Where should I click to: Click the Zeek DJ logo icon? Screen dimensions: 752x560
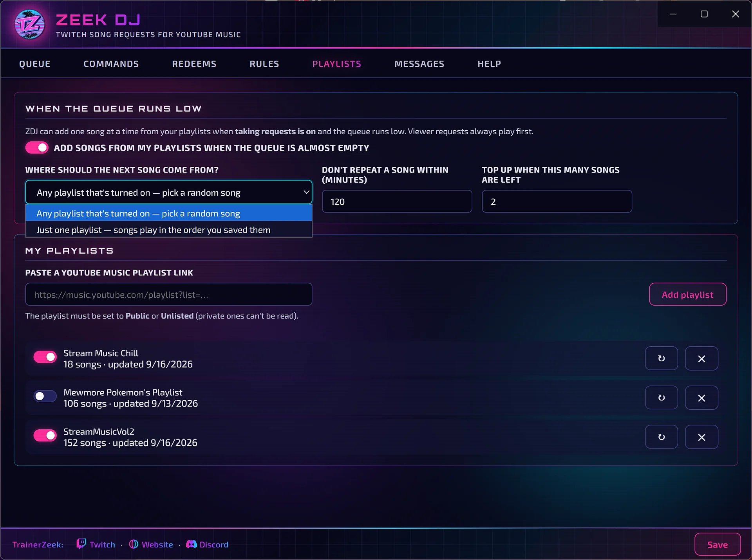[x=30, y=25]
